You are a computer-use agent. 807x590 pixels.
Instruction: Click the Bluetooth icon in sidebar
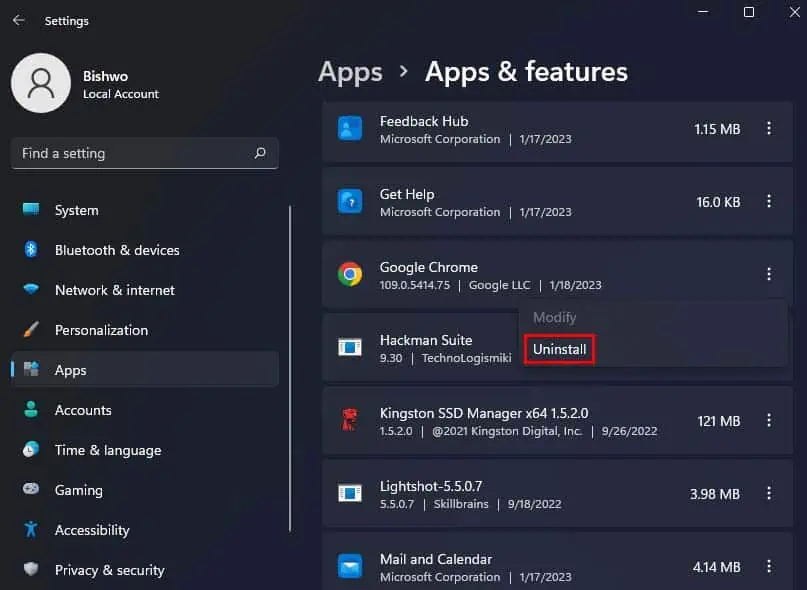(31, 250)
